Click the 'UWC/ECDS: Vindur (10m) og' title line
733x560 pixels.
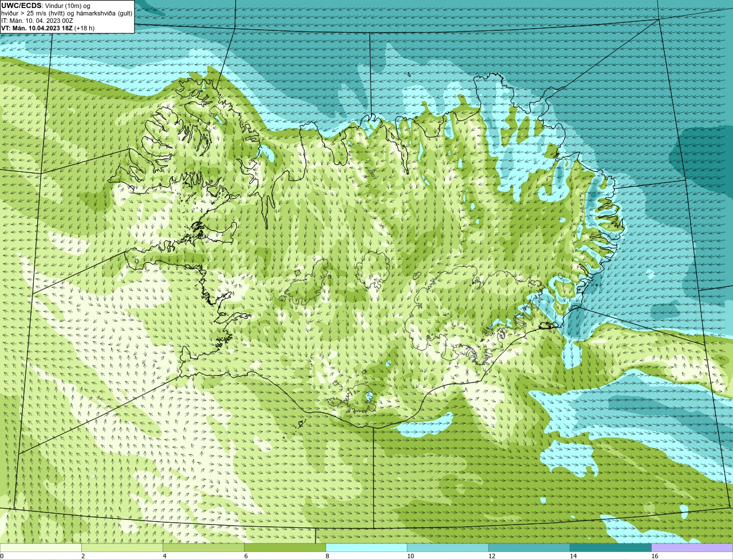[46, 6]
